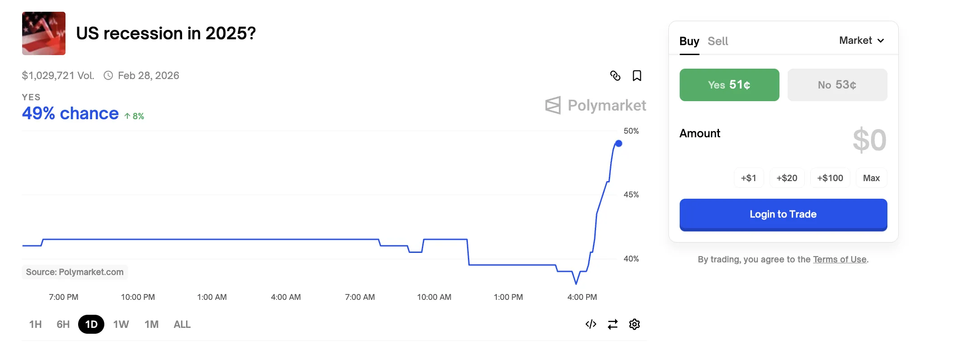Screen dimensions: 980x350
Task: Click the chart's current price dot
Action: (619, 144)
